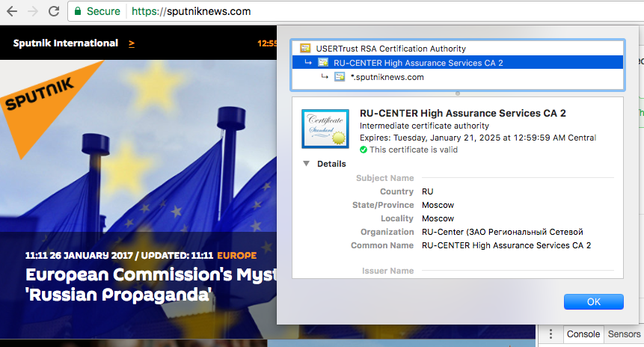Click the orange Sputnik logo
Screen dimensions: 644x347
[x=45, y=92]
